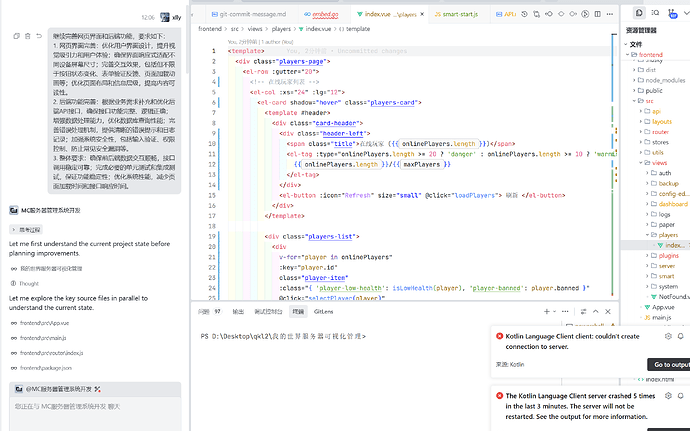Switch to embed.go tab
Viewport: 690px width, 431px height.
[321, 14]
